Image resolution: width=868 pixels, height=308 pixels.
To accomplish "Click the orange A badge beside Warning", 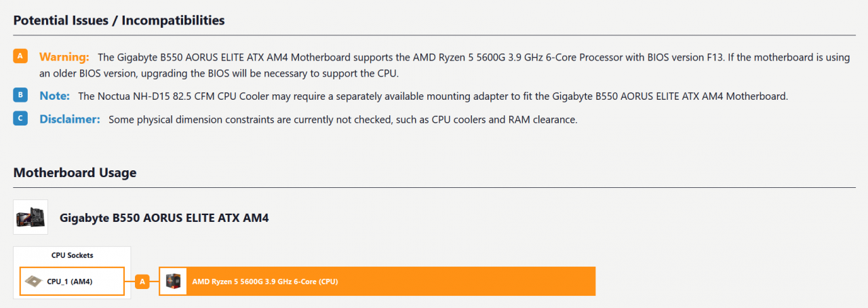I will [x=20, y=56].
